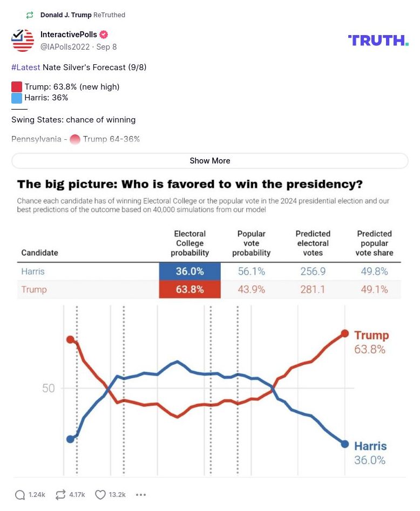Click the TRUTH logo
This screenshot has height=511, width=420.
tap(378, 40)
